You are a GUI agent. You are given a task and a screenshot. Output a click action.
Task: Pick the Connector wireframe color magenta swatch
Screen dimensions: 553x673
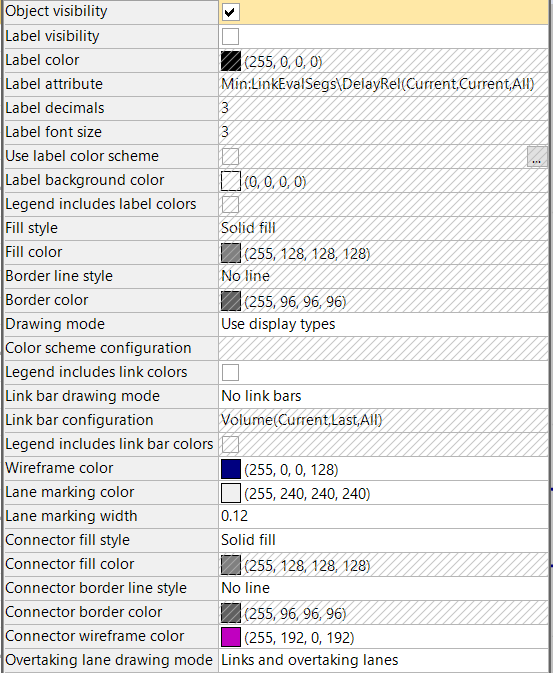pyautogui.click(x=231, y=637)
